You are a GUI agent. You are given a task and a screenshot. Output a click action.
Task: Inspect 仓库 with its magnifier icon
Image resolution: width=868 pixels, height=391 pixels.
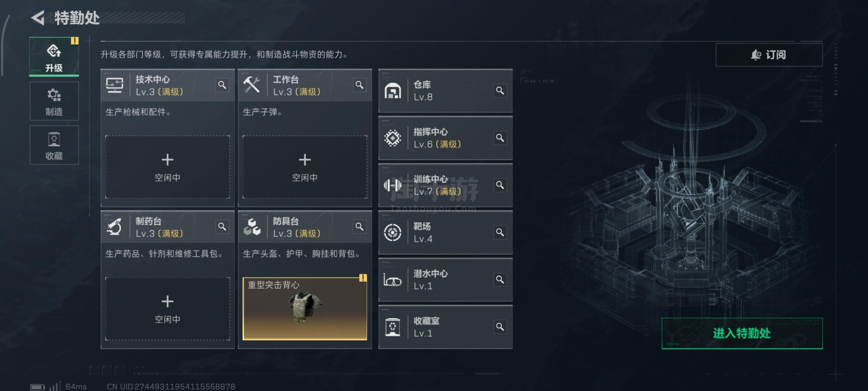[500, 91]
